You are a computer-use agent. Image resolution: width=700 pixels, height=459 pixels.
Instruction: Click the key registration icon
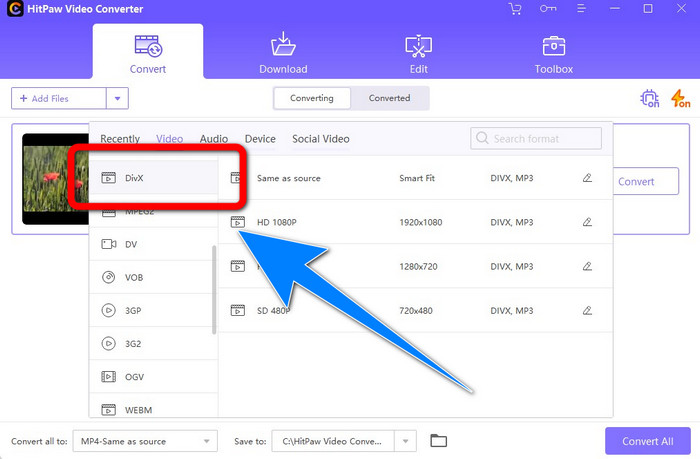pos(548,8)
